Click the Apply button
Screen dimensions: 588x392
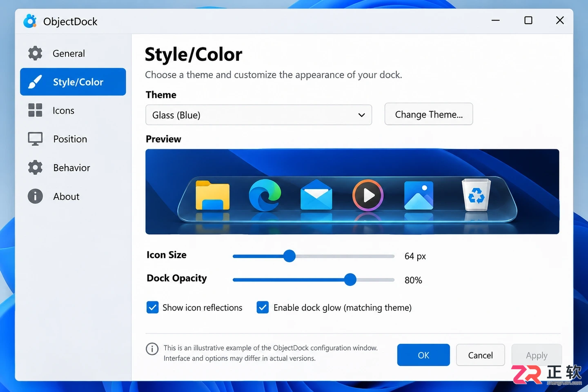click(x=537, y=355)
